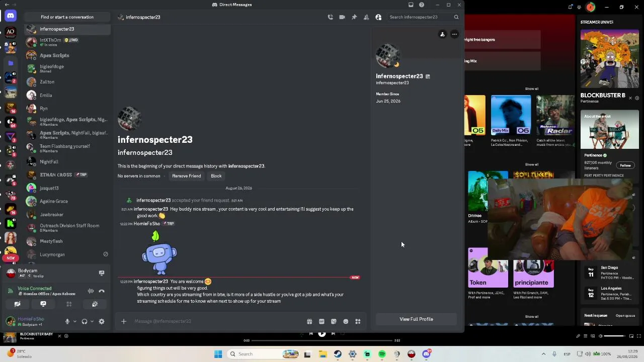Click the profile panel friend icon
The width and height of the screenshot is (644, 362).
pyautogui.click(x=442, y=34)
